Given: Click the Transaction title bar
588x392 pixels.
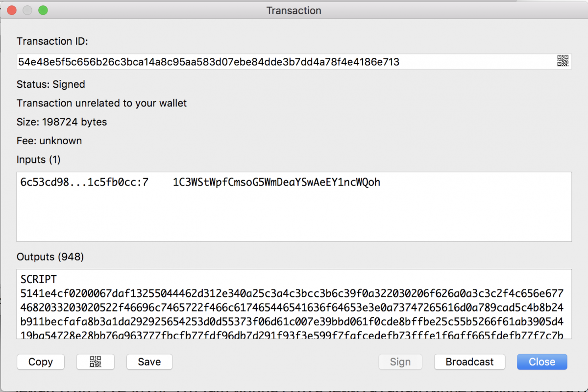Looking at the screenshot, I should tap(294, 10).
